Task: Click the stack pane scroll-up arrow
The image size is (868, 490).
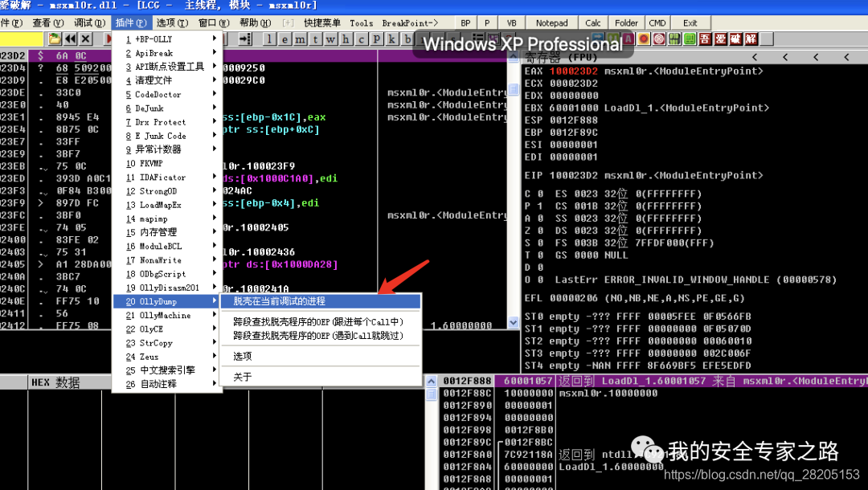Action: pyautogui.click(x=432, y=382)
